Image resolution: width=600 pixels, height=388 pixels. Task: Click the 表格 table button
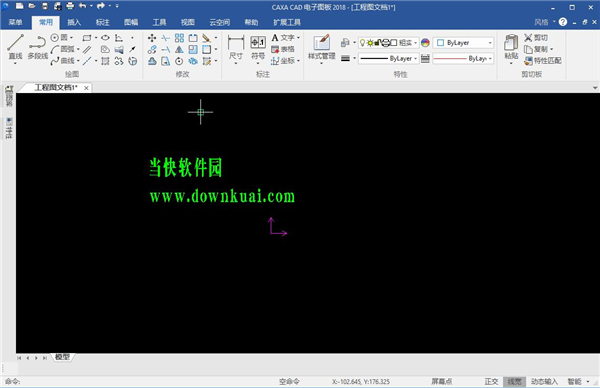pyautogui.click(x=283, y=49)
